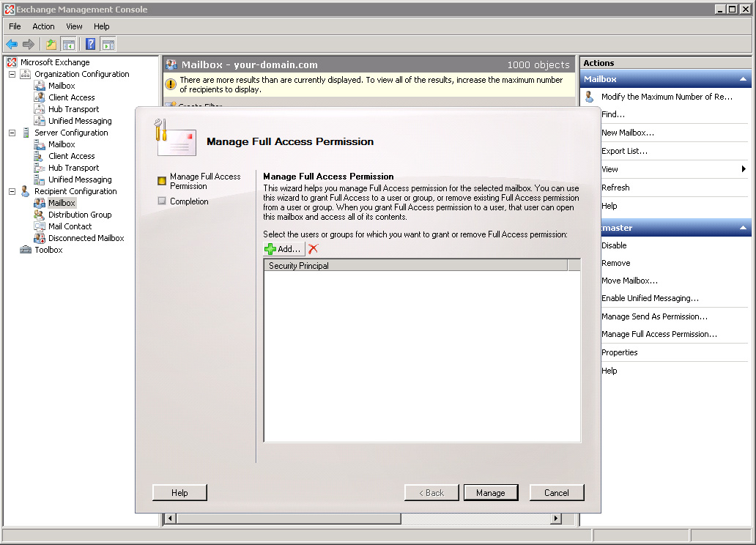
Task: Click Refresh in the Actions pane
Action: click(615, 188)
